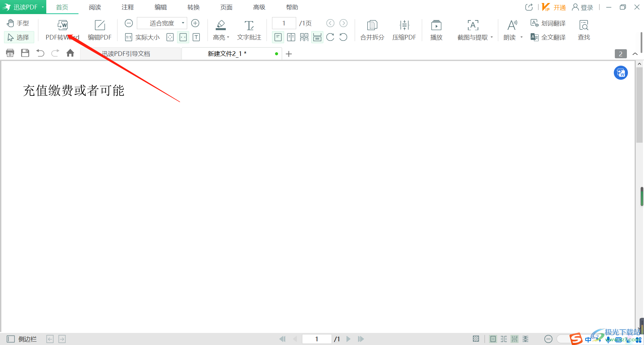Add a new tab with the plus button
Viewport: 644px width, 345px height.
click(289, 54)
